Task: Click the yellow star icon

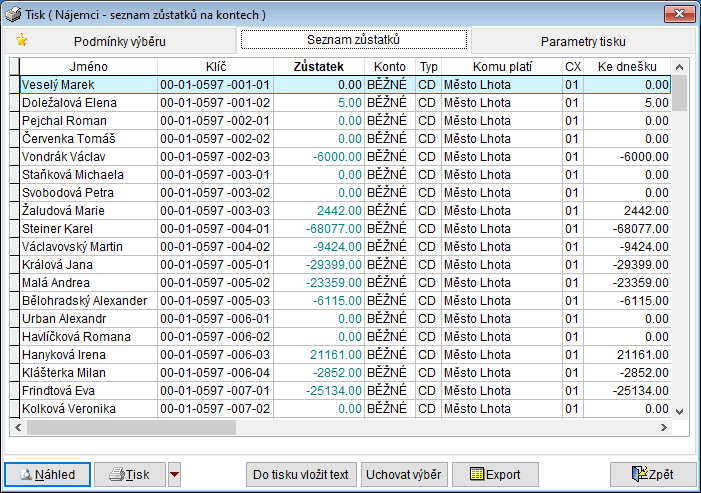Action: [22, 40]
